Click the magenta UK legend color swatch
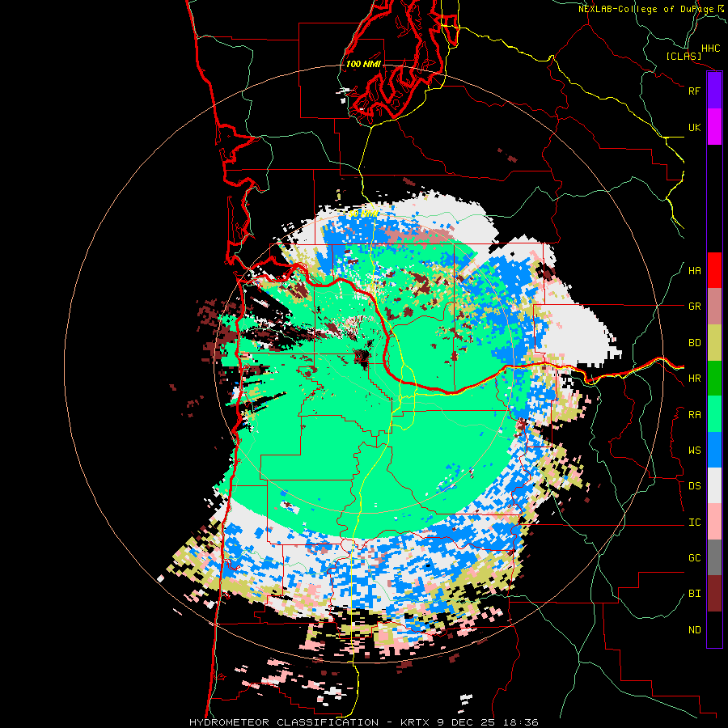 click(x=714, y=127)
